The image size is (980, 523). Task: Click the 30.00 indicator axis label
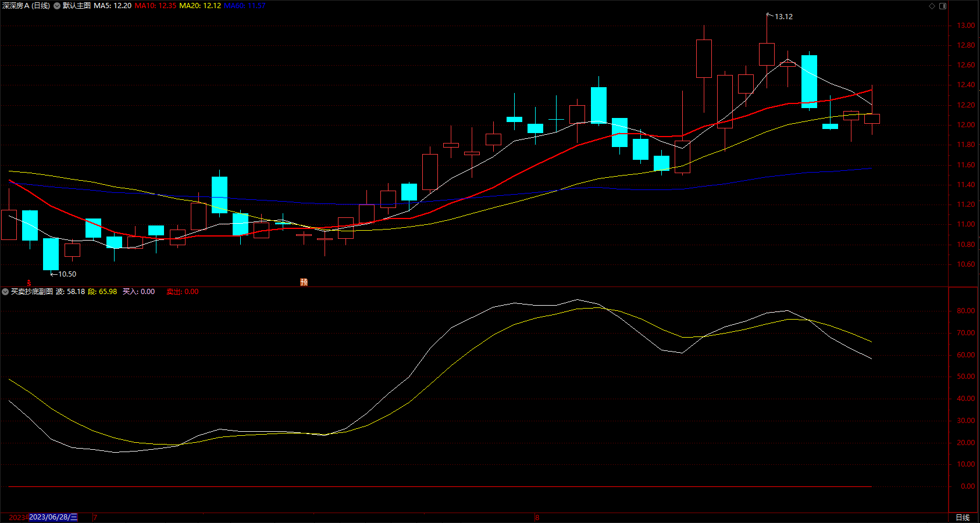pyautogui.click(x=966, y=421)
